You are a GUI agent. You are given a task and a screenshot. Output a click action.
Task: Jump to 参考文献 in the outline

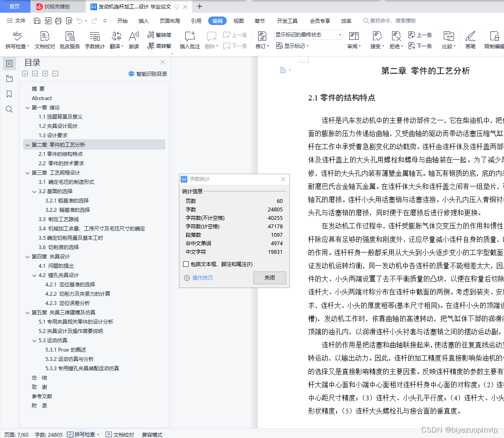[42, 396]
